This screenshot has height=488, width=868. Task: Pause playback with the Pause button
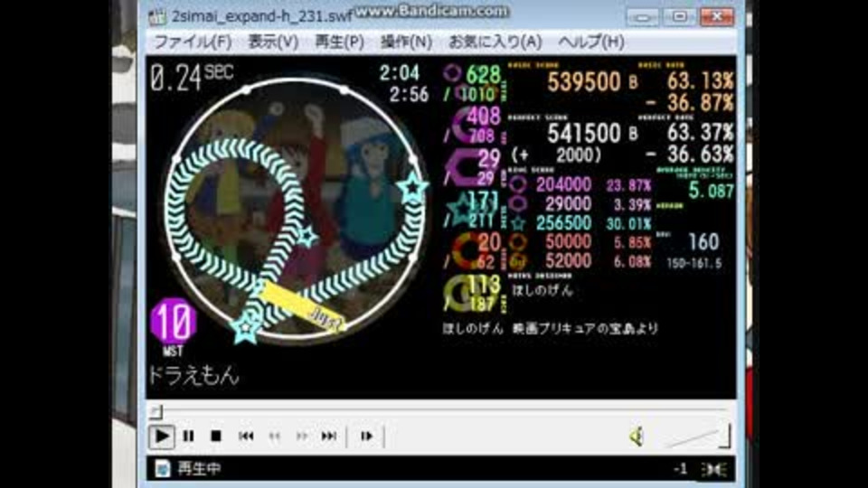188,436
